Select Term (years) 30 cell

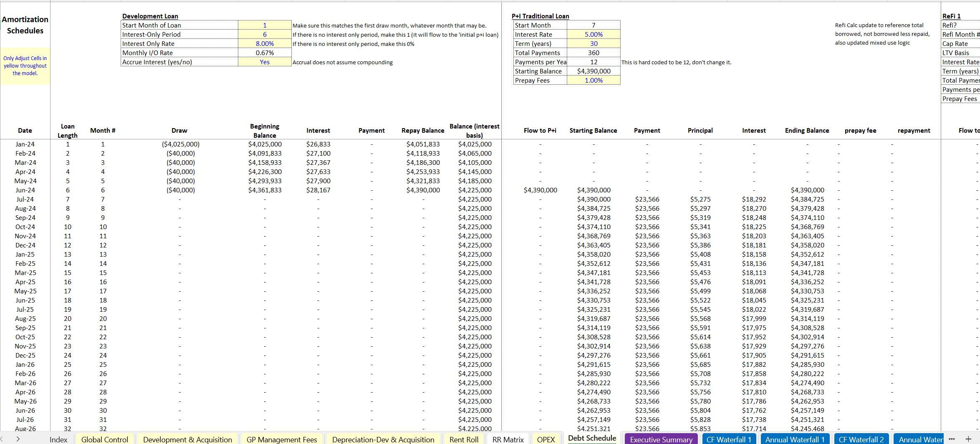click(594, 44)
